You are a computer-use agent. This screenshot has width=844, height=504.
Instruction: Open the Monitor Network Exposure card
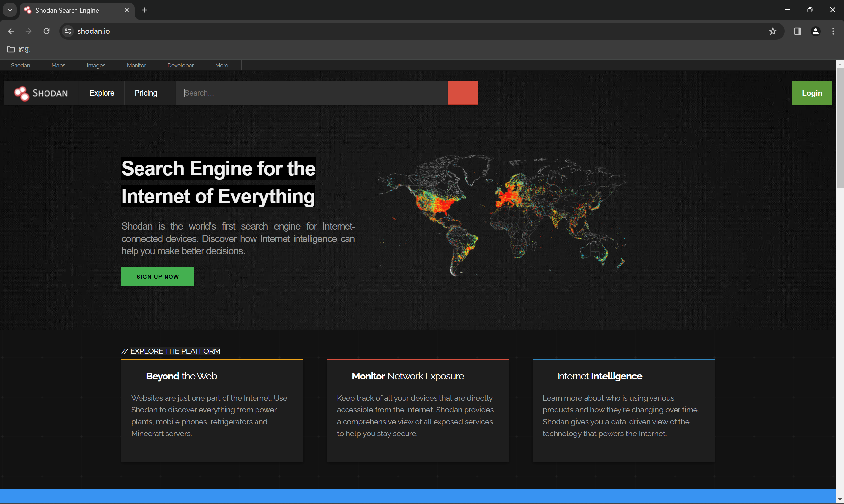click(418, 410)
